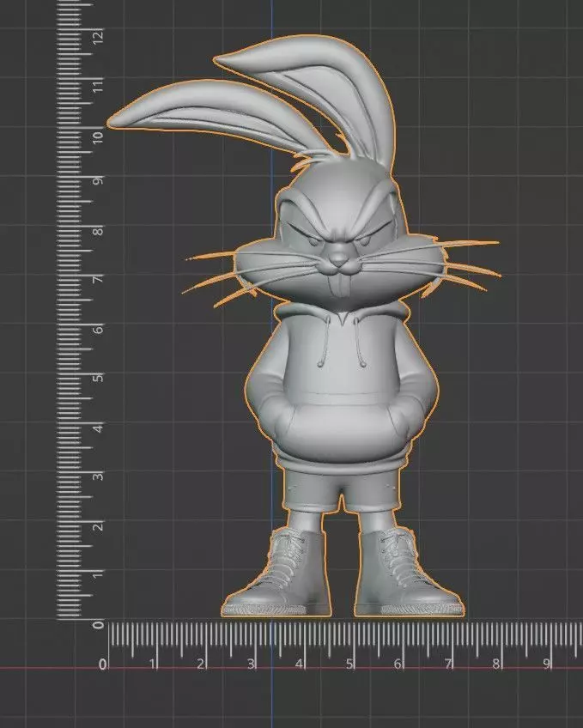Image resolution: width=583 pixels, height=728 pixels.
Task: Click the "9" label on the vertical ruler
Action: (x=99, y=181)
